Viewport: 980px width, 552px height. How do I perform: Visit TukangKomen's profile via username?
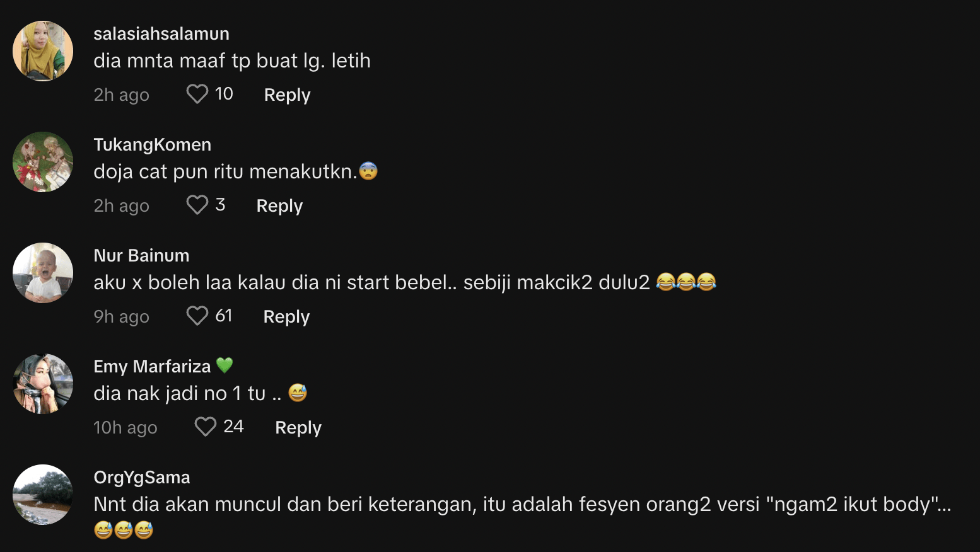click(x=153, y=145)
